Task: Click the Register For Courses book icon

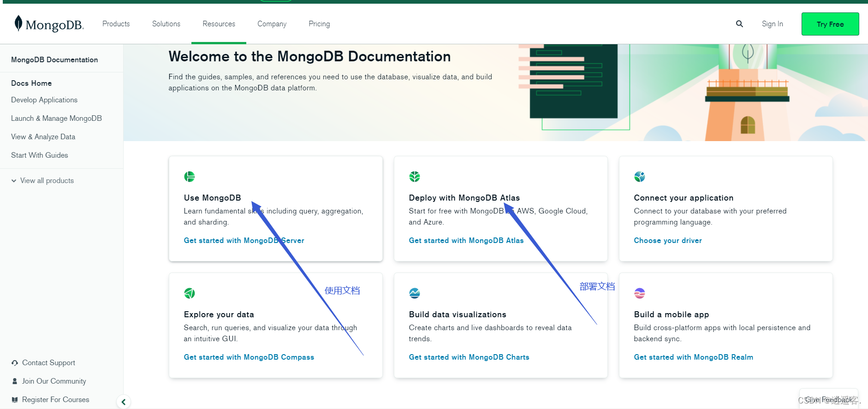Action: tap(15, 400)
